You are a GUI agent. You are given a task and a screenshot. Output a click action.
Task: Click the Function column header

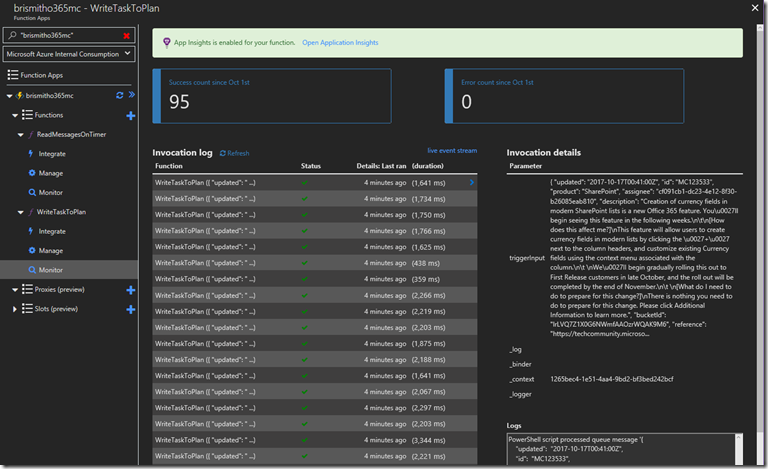tap(168, 166)
